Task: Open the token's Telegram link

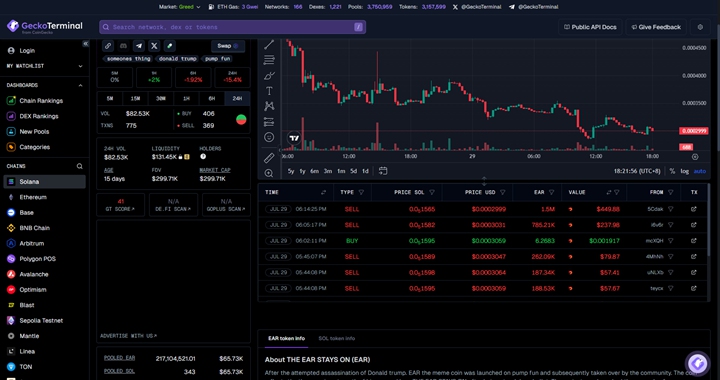Action: coord(139,46)
